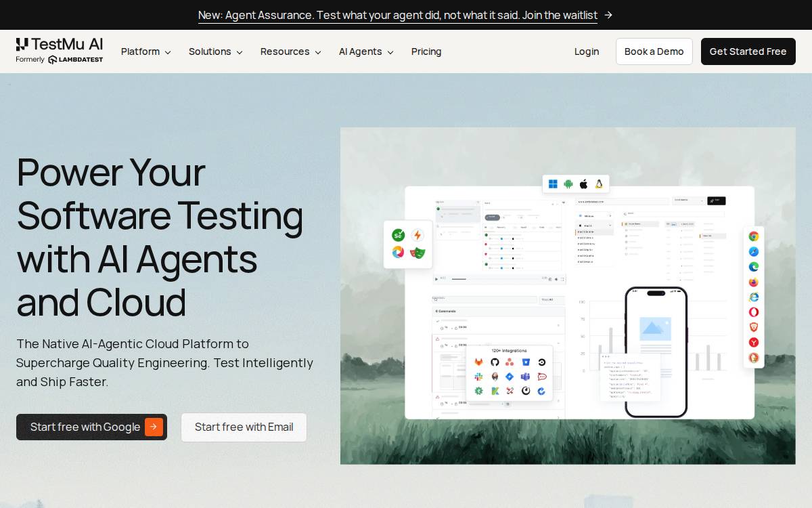Click the 'Formerly LambdaTest' text under logo
The image size is (812, 508).
60,60
